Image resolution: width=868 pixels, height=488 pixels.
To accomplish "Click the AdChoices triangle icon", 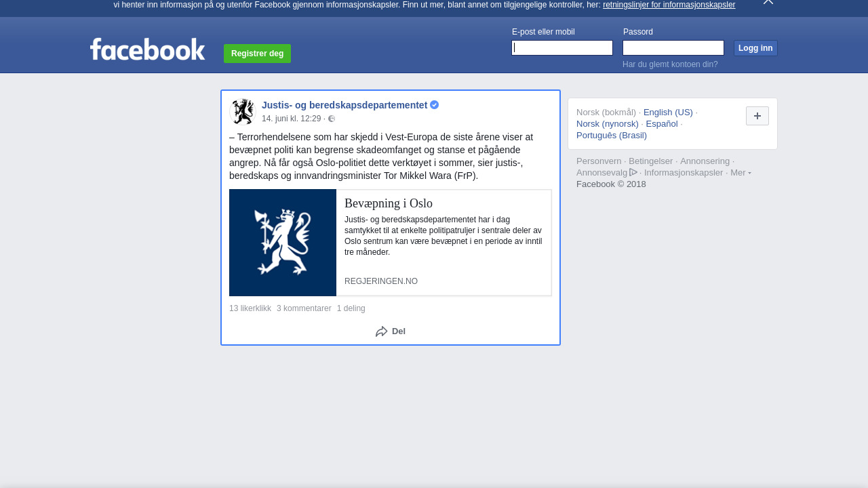I will 633,172.
